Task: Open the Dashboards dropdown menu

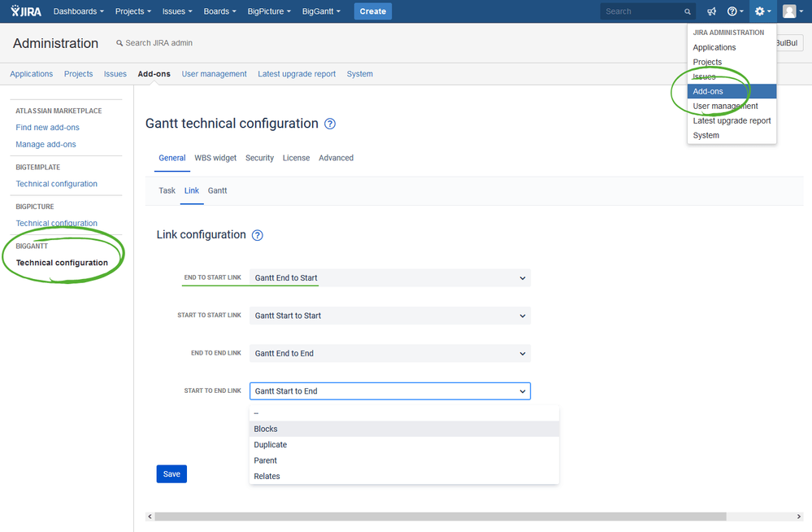Action: (78, 11)
